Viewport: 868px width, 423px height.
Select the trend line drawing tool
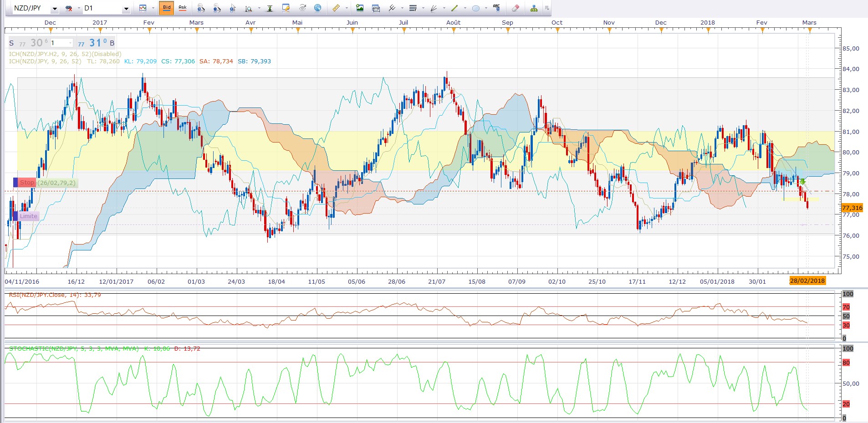(x=454, y=8)
